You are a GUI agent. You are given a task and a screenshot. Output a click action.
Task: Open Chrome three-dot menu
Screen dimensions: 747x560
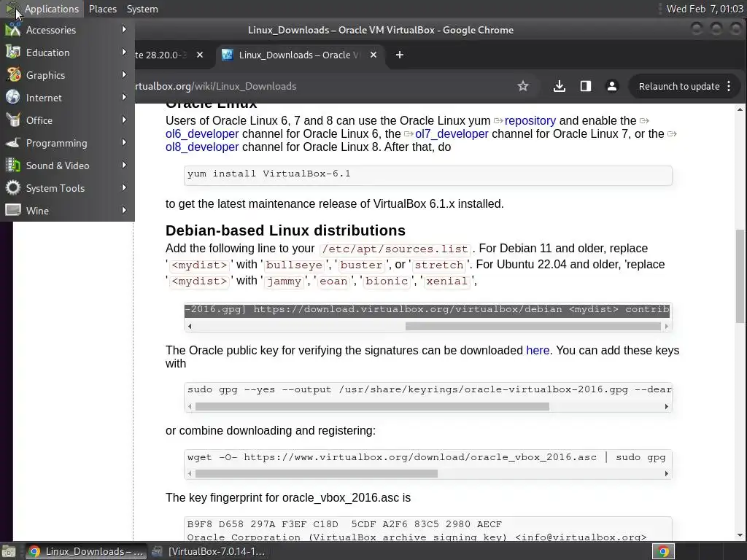[729, 86]
